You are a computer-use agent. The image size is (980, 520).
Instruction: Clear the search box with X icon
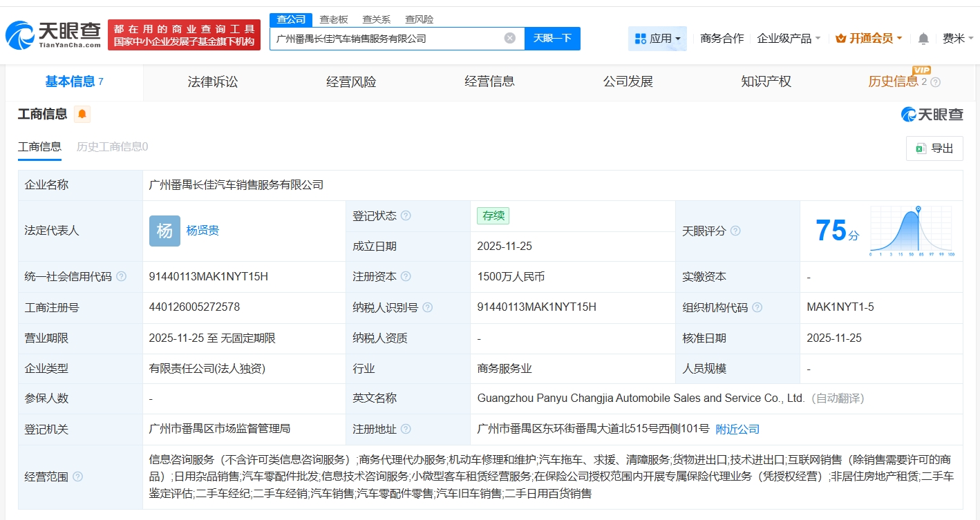510,38
